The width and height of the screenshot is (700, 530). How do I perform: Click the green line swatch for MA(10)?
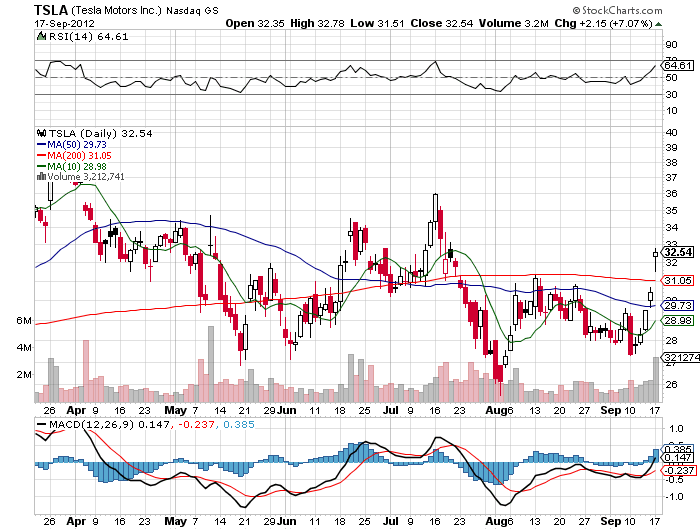click(x=42, y=167)
